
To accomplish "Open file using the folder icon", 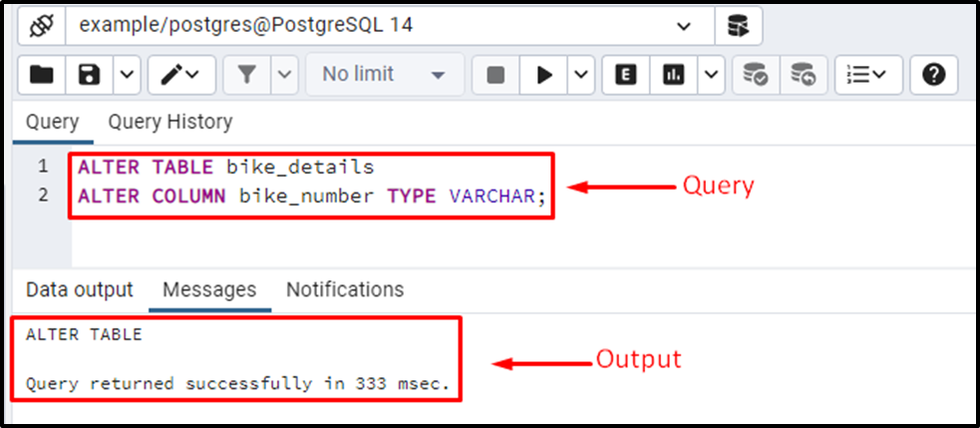I will [x=41, y=75].
